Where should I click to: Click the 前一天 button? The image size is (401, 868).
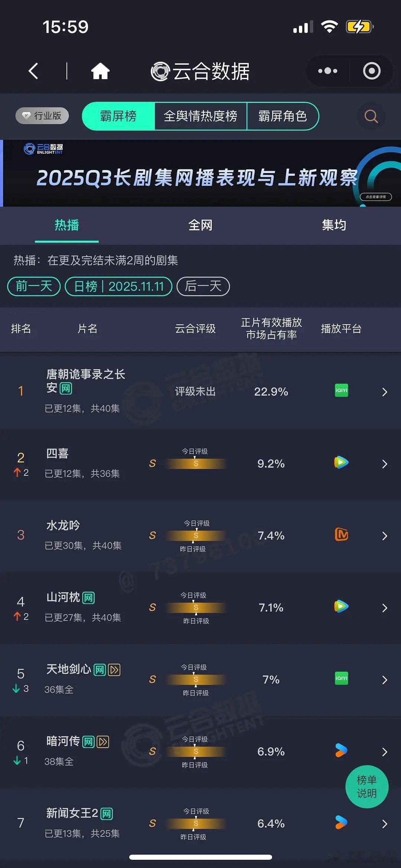coord(33,286)
